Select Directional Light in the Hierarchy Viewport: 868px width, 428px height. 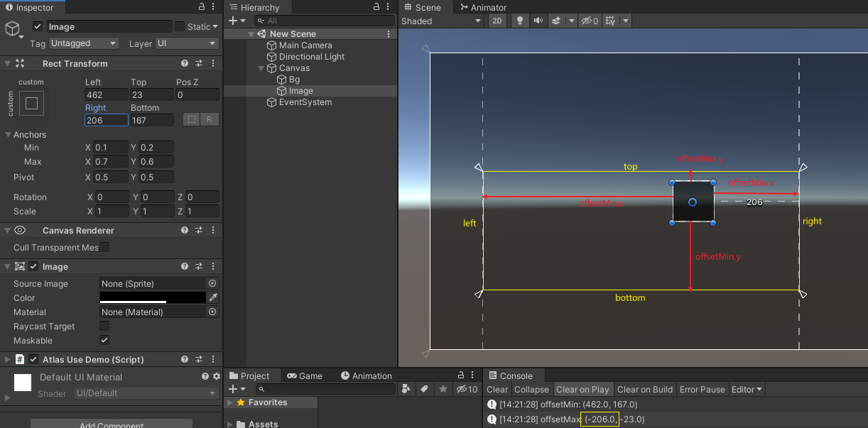311,57
